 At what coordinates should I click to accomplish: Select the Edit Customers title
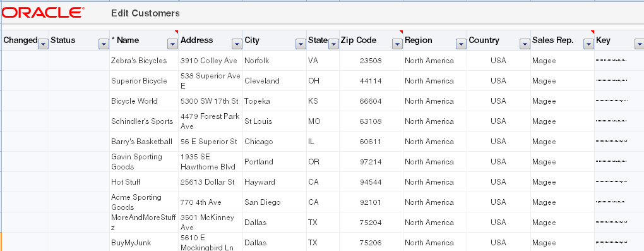tap(145, 13)
